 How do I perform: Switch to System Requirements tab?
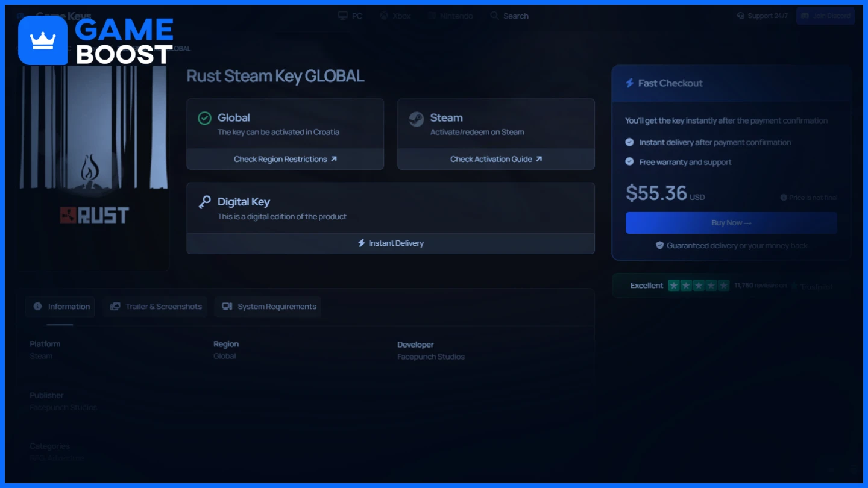click(x=268, y=307)
